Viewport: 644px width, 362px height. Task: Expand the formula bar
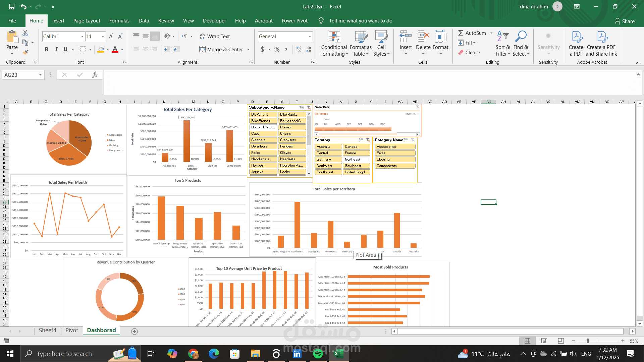point(638,74)
